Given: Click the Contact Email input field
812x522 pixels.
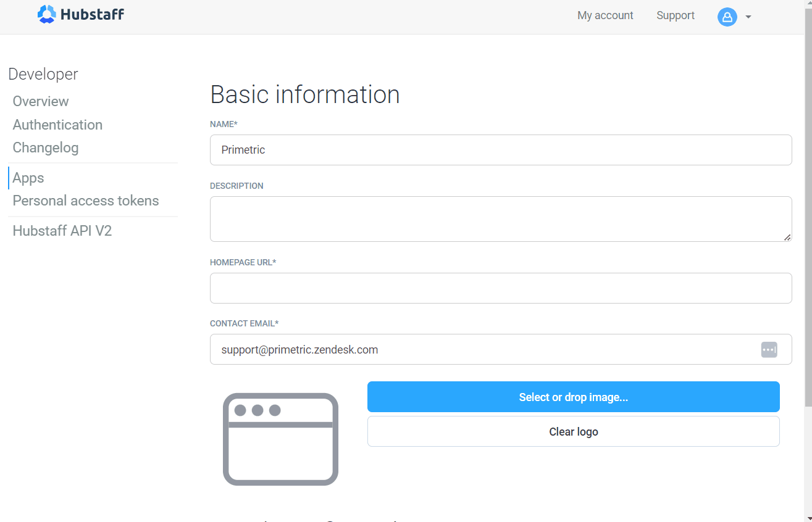Looking at the screenshot, I should pos(501,349).
